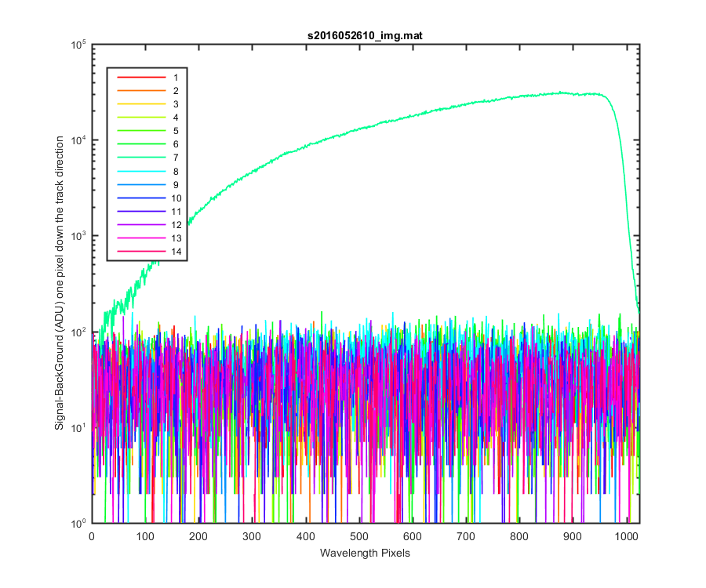Click x-axis tick label 800
This screenshot has height=588, width=706.
tap(519, 536)
